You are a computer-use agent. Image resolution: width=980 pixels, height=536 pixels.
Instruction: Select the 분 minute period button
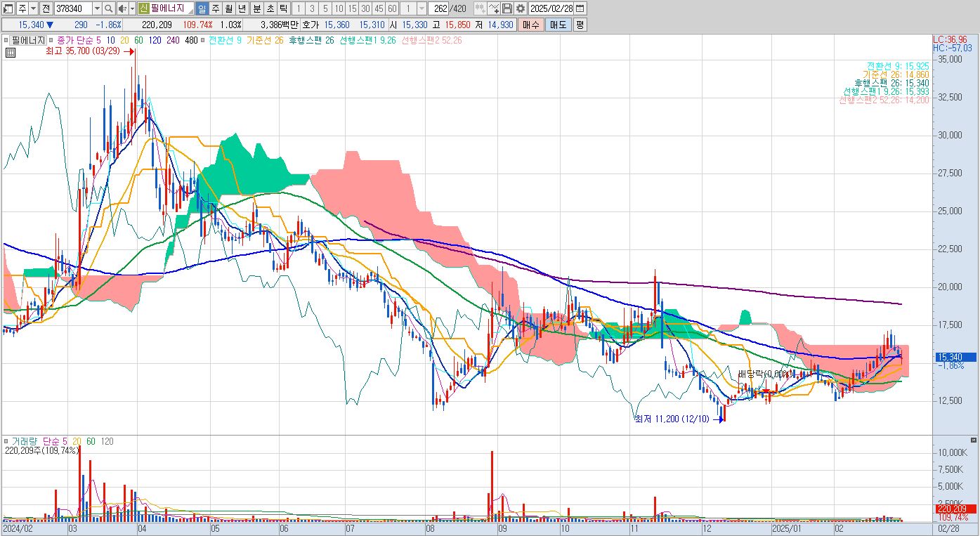pyautogui.click(x=256, y=8)
